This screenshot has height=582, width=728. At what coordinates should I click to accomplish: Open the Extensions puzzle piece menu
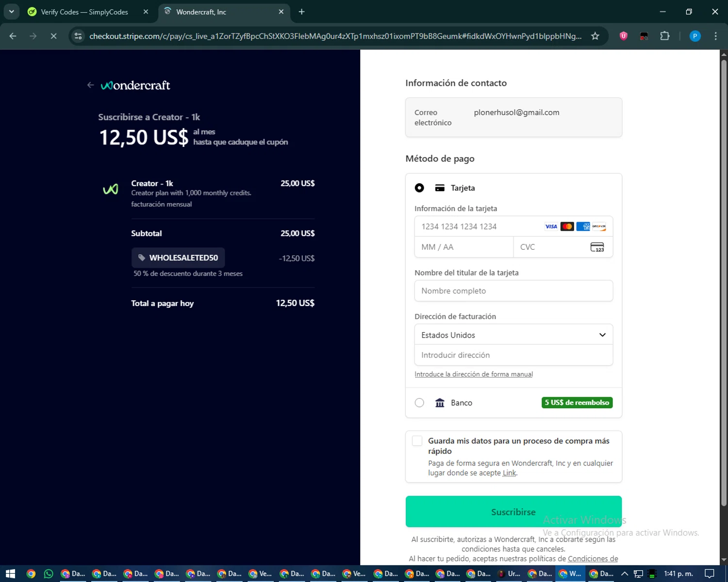point(665,36)
